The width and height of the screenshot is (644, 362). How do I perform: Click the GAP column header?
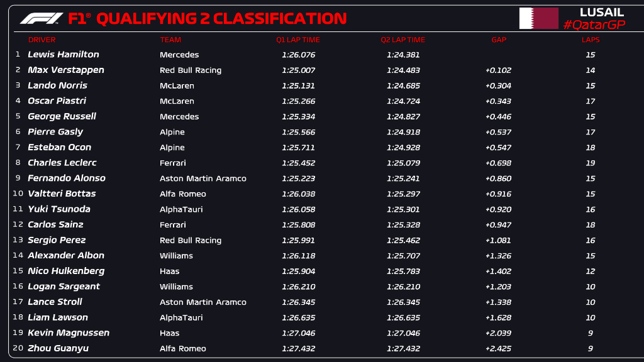coord(499,40)
